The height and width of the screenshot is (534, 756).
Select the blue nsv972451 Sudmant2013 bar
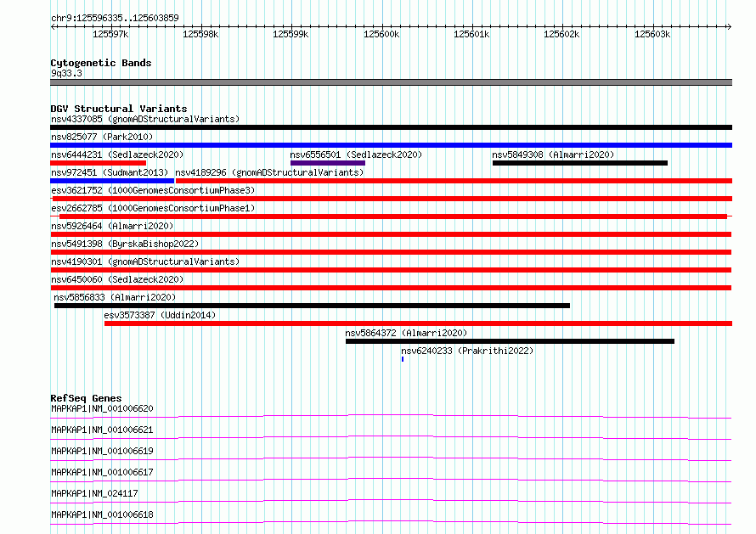click(112, 181)
